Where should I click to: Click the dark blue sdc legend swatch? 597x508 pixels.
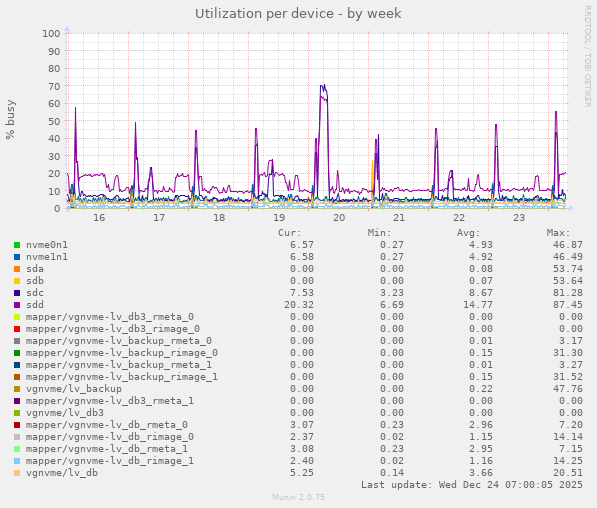[x=17, y=293]
